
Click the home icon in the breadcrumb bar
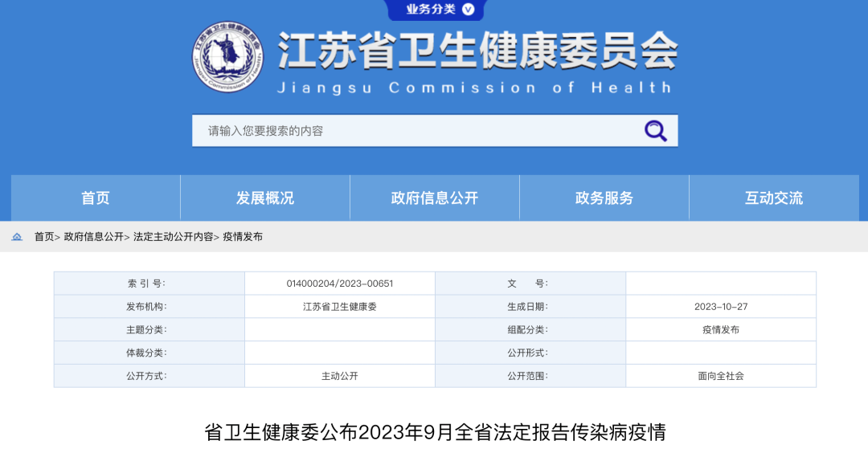tap(17, 237)
